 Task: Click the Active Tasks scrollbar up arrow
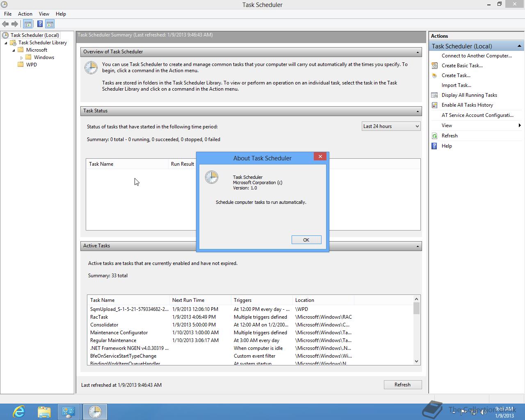(416, 299)
